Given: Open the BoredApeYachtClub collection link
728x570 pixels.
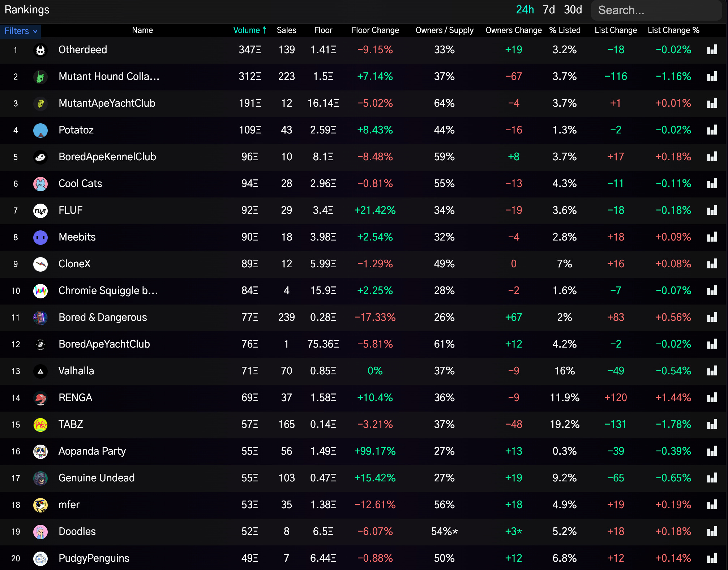Looking at the screenshot, I should click(104, 344).
